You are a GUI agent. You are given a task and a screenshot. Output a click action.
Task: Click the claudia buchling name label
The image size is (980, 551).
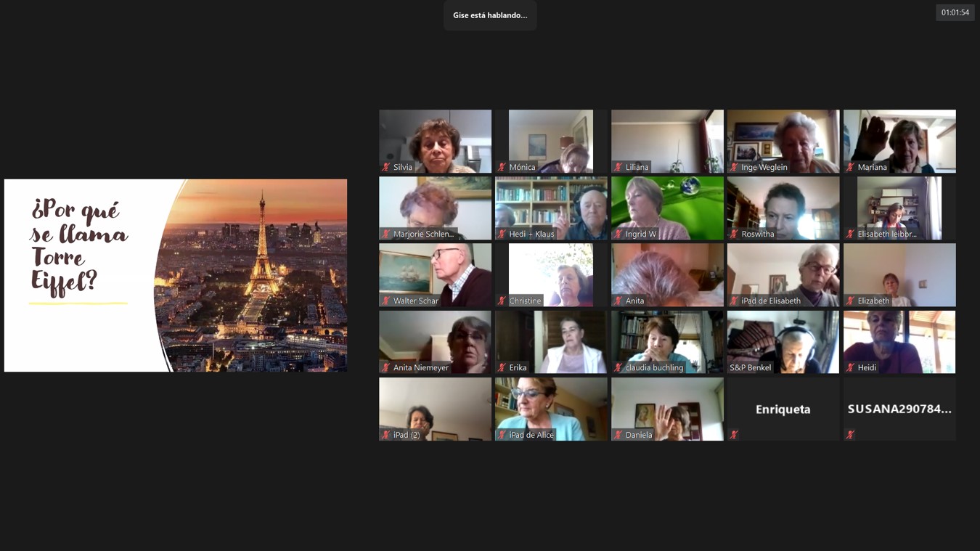pyautogui.click(x=654, y=368)
